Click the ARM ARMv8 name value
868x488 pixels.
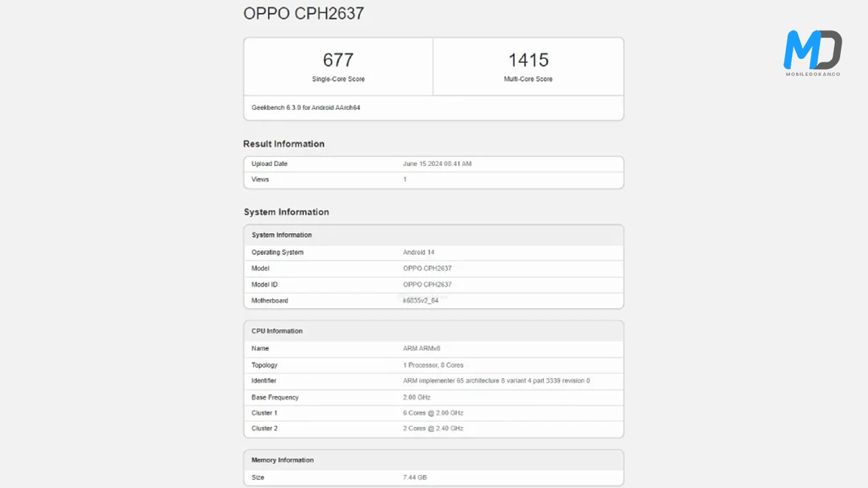(x=421, y=348)
